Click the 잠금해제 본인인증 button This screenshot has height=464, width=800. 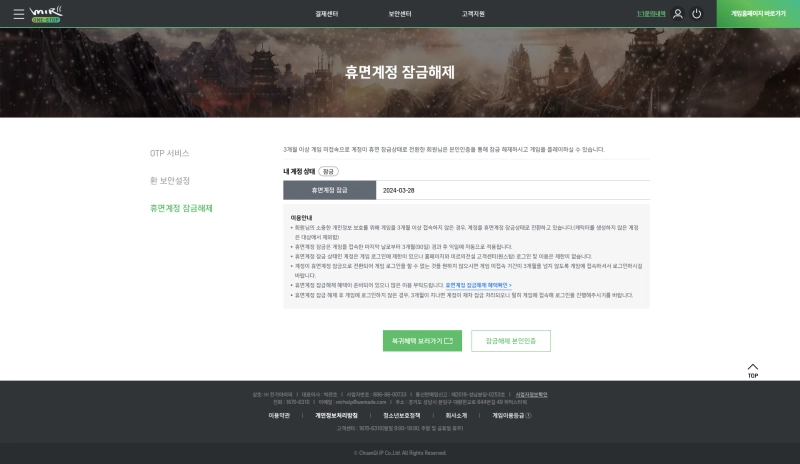(510, 341)
